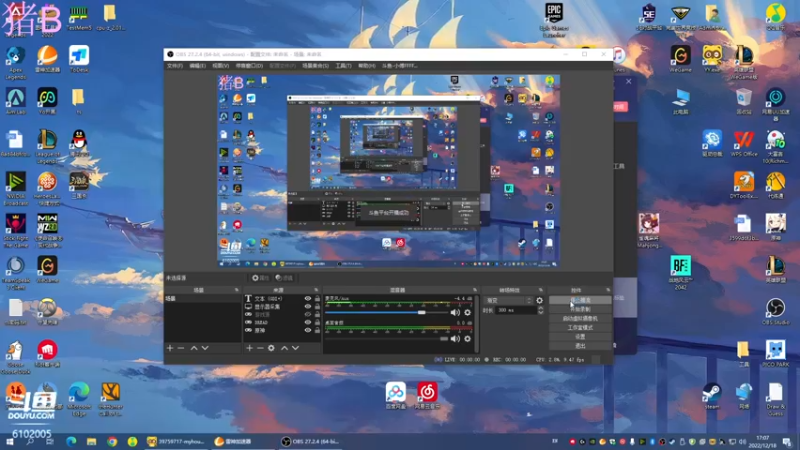Click the 开始录制 button

pos(580,309)
